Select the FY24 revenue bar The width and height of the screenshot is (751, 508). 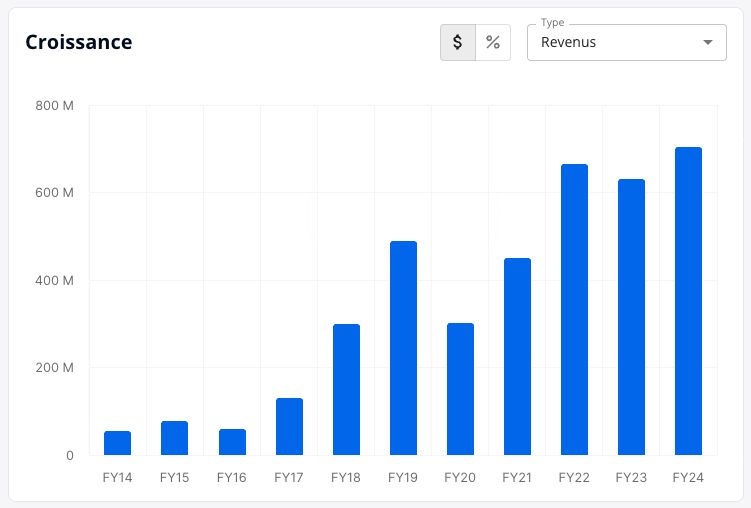tap(688, 301)
